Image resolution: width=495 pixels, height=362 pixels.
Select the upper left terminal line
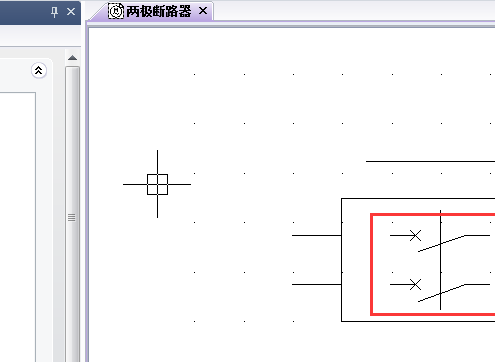tap(317, 235)
